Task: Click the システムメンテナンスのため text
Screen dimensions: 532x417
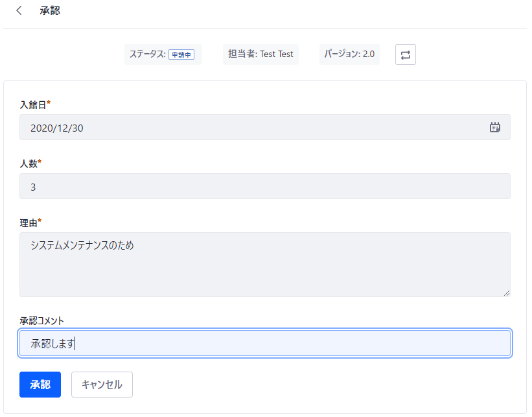Action: pyautogui.click(x=82, y=245)
